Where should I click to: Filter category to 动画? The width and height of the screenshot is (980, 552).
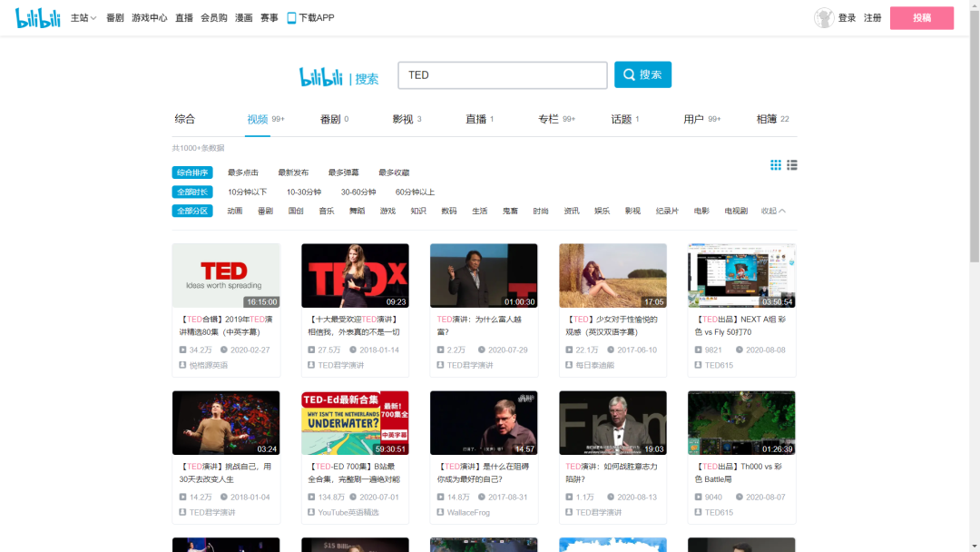click(x=235, y=212)
